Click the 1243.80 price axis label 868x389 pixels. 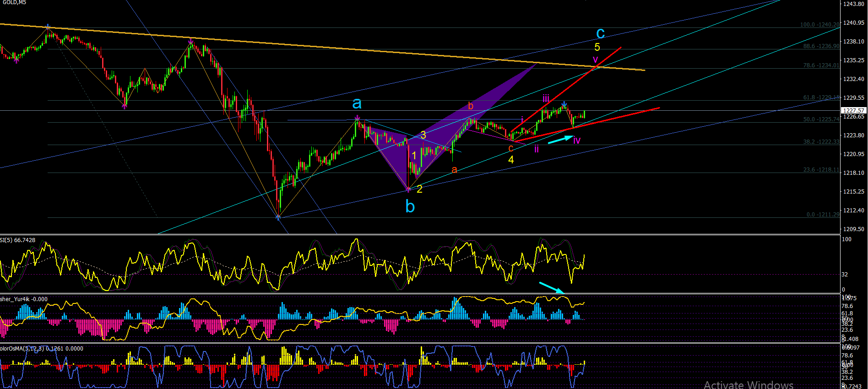[854, 4]
